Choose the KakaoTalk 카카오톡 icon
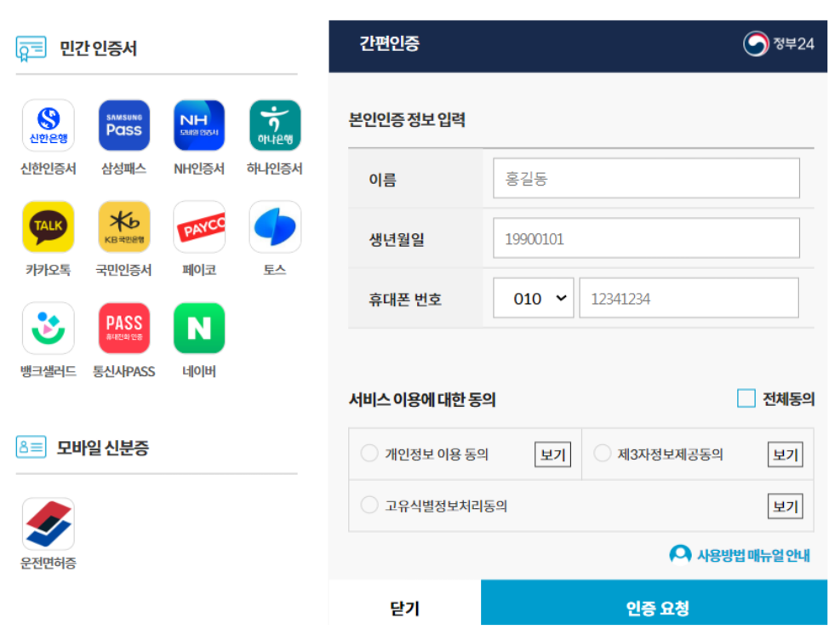 (x=49, y=226)
